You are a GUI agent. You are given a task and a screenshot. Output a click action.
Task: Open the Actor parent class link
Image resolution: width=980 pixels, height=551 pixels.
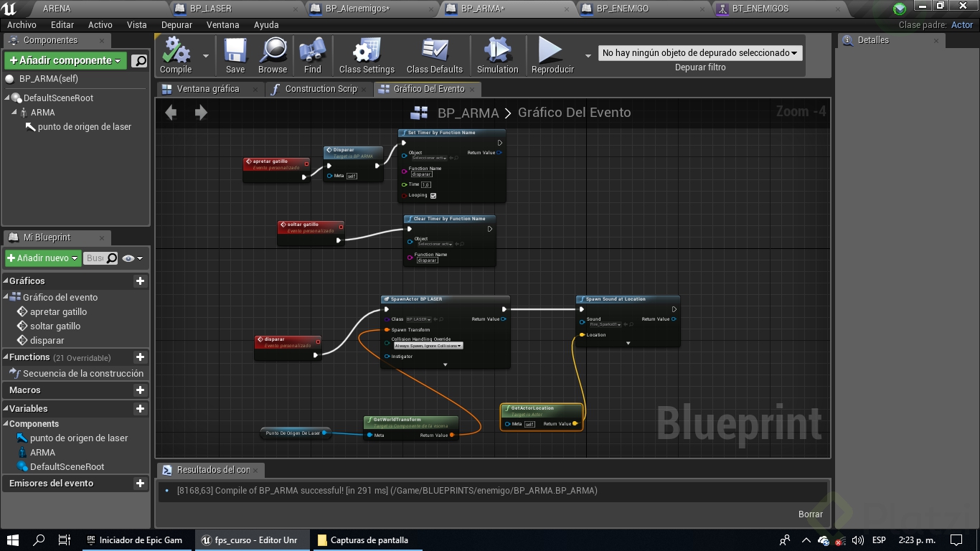(962, 25)
